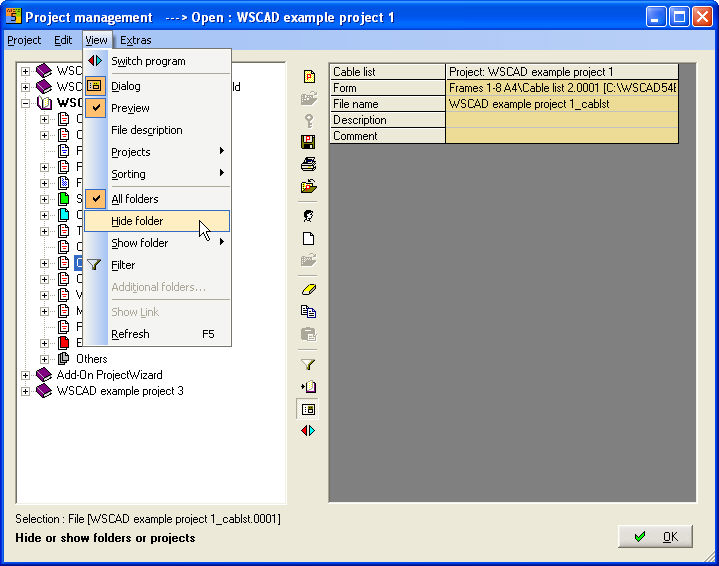Click the empty Comment value field

(562, 136)
